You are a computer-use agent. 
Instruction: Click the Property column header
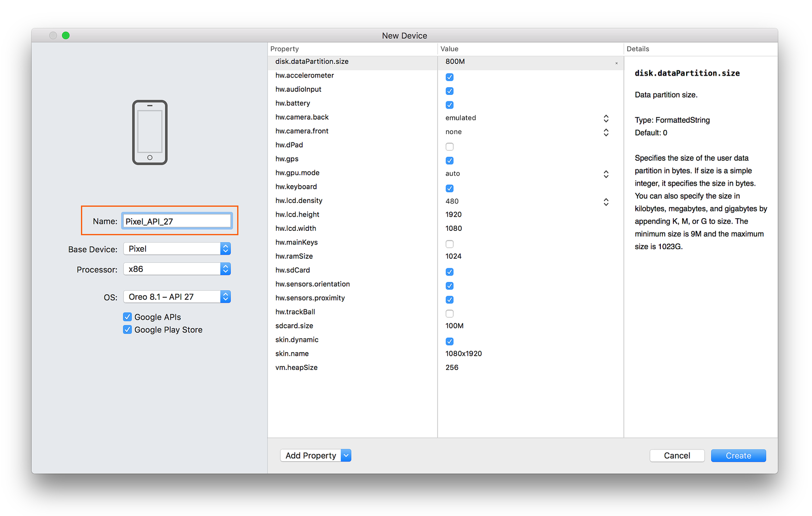285,49
